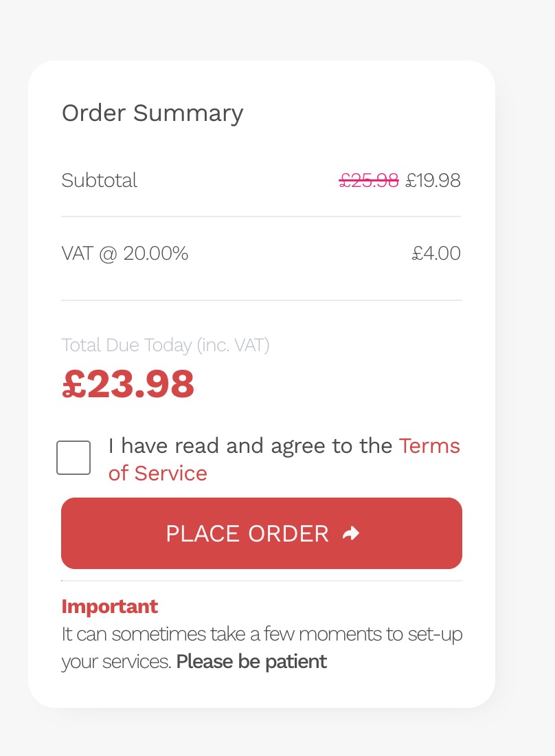555x756 pixels.
Task: Select the VAT @ 20.00% label
Action: click(x=125, y=254)
